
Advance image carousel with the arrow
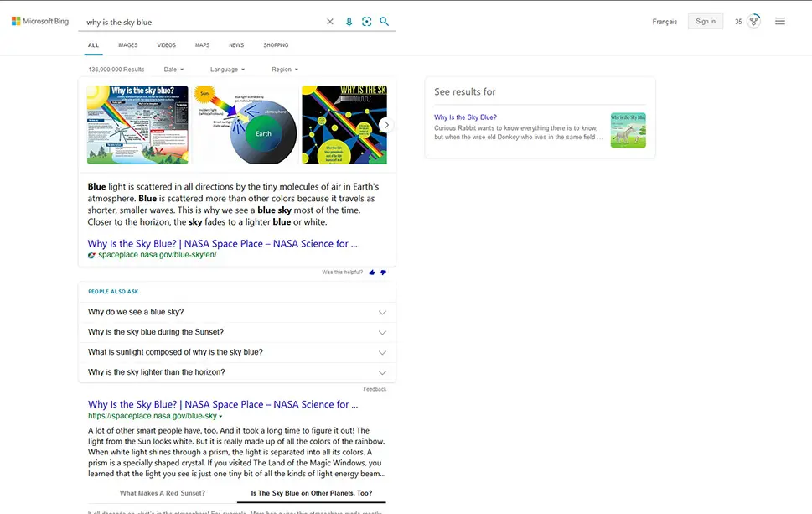pyautogui.click(x=385, y=125)
